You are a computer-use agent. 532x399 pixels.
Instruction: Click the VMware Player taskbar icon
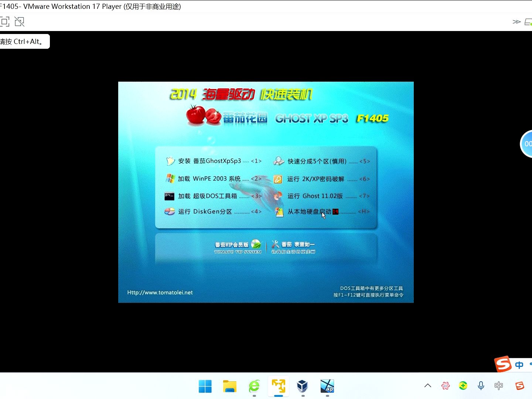(279, 386)
